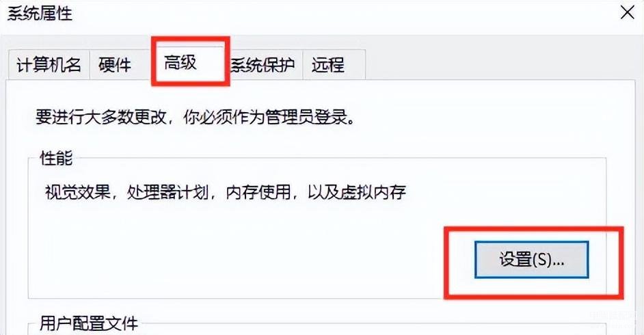This screenshot has height=335, width=644.
Task: Click blank title bar area beside 系统属性
Action: tap(329, 13)
